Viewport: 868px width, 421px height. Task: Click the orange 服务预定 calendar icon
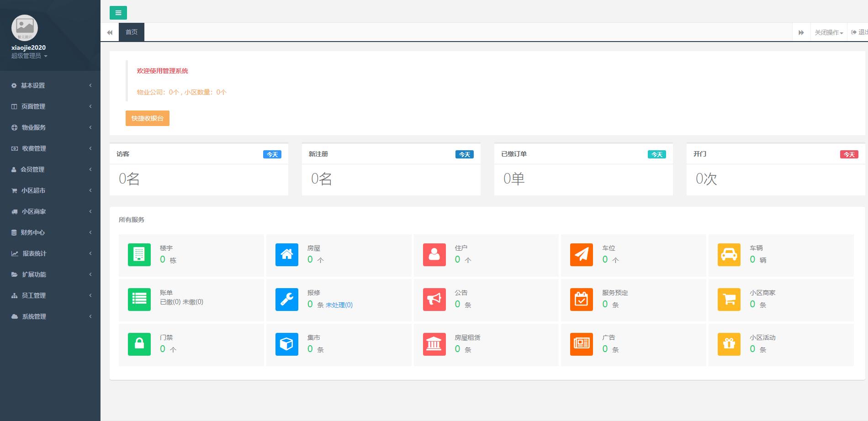[x=582, y=300]
